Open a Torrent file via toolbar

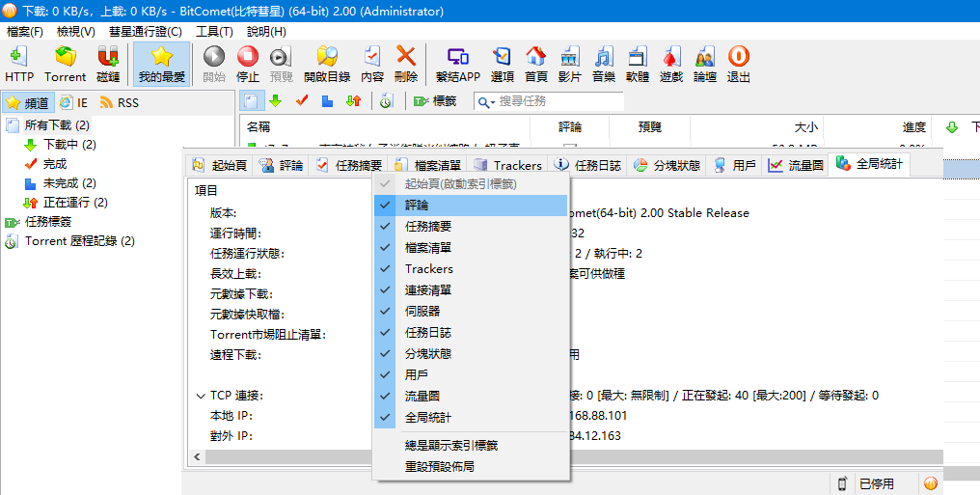pyautogui.click(x=65, y=64)
